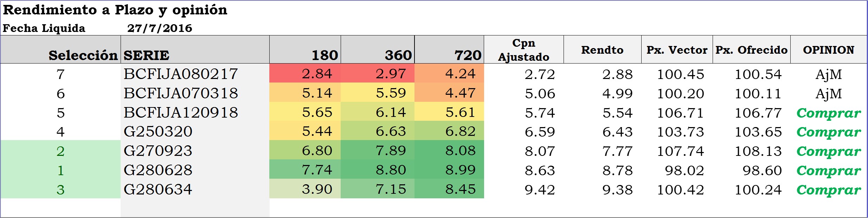Viewport: 868px width, 218px height.
Task: Click the yellow cell with 5.59
Action: pyautogui.click(x=391, y=93)
